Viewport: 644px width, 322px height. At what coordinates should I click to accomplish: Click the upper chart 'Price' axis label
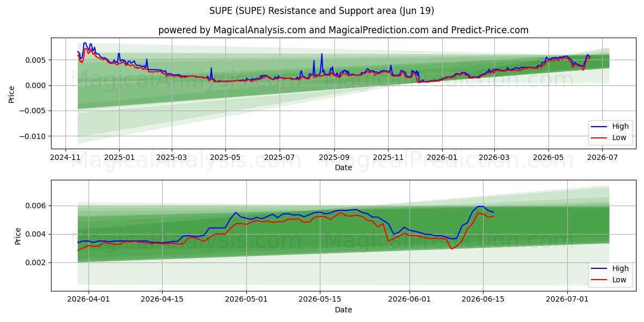tap(12, 93)
